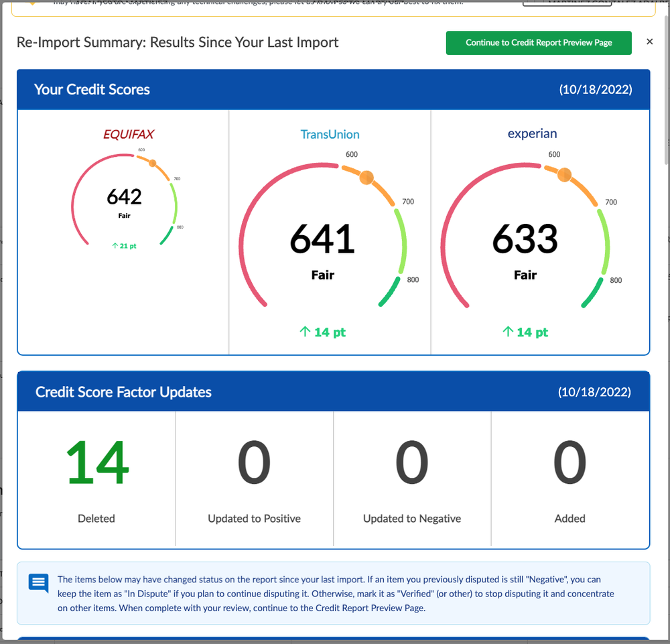Close the Re-Import Summary dialog
670x644 pixels.
(649, 42)
